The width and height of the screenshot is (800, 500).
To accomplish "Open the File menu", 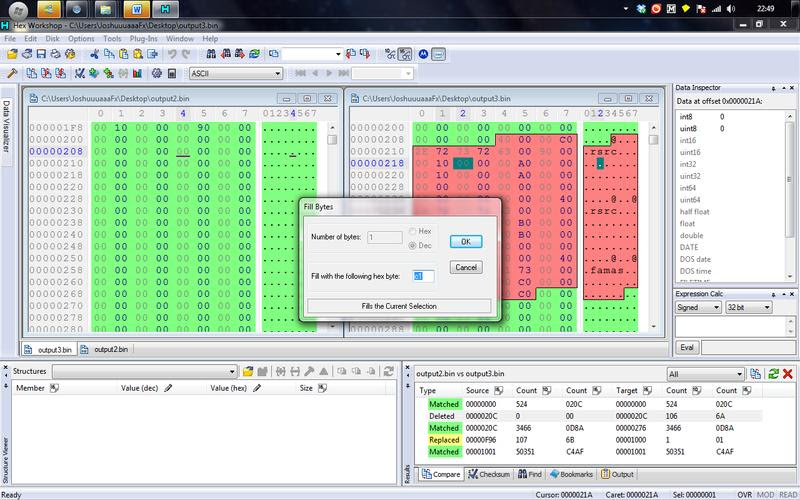I will point(10,39).
